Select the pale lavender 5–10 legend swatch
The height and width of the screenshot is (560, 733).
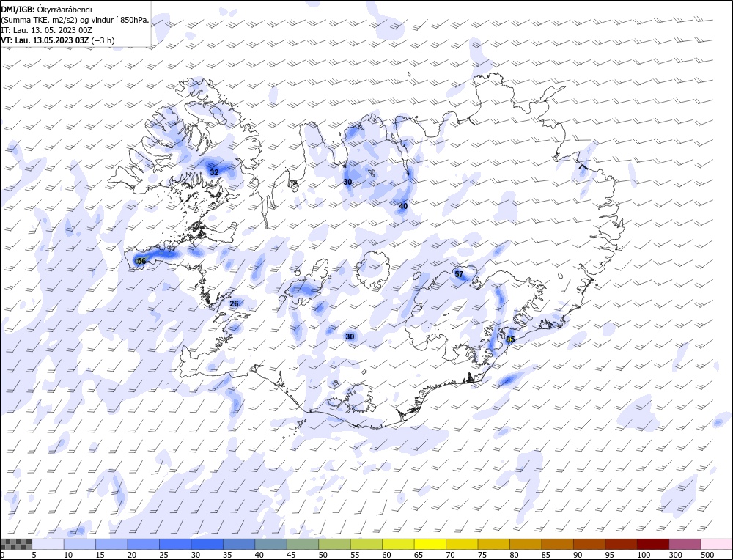(48, 544)
